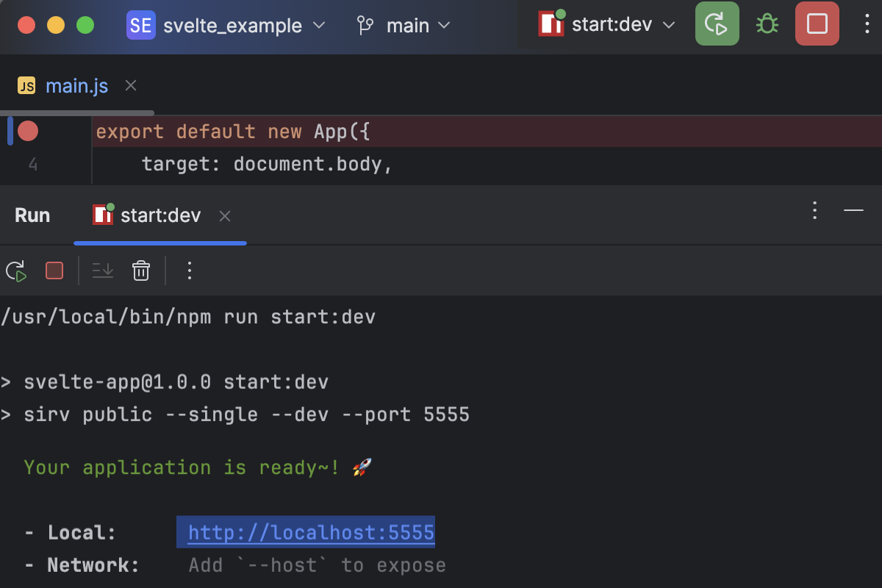Image resolution: width=882 pixels, height=588 pixels.
Task: Close the start:dev console tab
Action: tap(225, 215)
